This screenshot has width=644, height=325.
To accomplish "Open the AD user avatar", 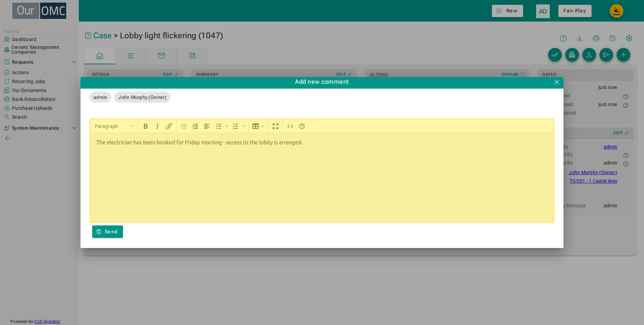I will (543, 11).
